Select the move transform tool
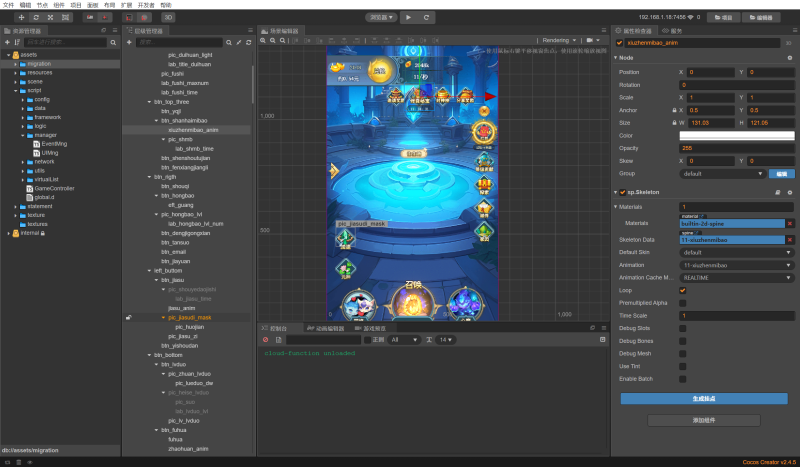Screen dimensions: 800x467 point(21,17)
